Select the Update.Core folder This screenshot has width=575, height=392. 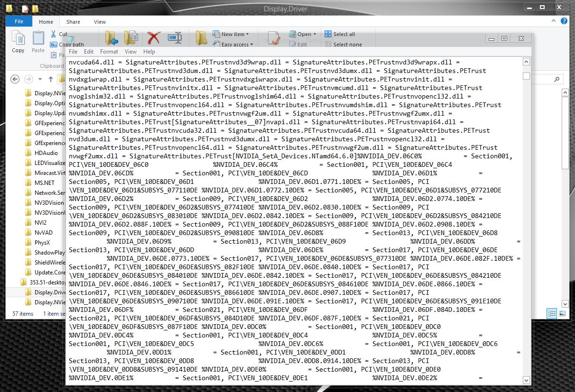click(x=46, y=272)
